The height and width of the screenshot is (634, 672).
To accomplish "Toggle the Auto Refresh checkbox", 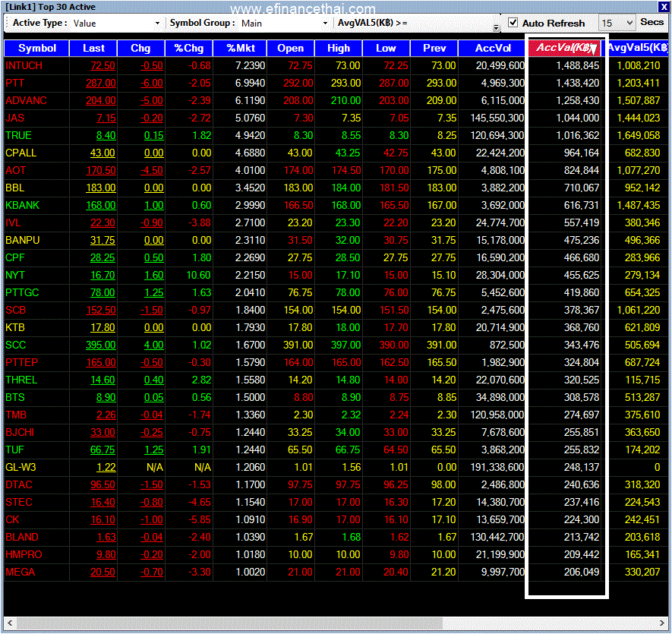I will coord(513,22).
